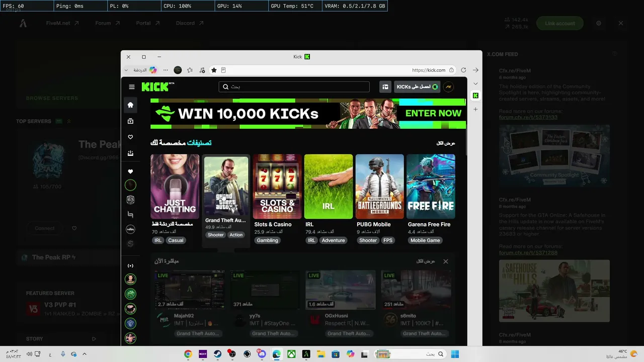The width and height of the screenshot is (644, 362).
Task: Open the Garena Free Fire category card
Action: (x=431, y=187)
